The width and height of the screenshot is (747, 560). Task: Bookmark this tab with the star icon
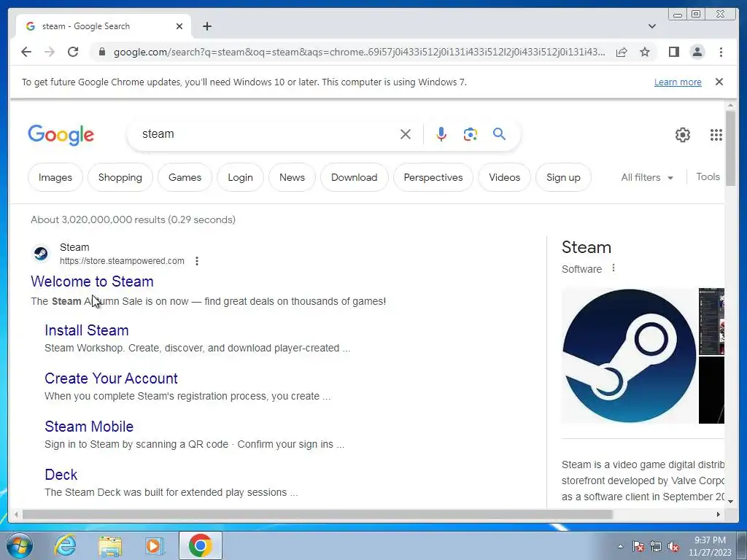(645, 52)
